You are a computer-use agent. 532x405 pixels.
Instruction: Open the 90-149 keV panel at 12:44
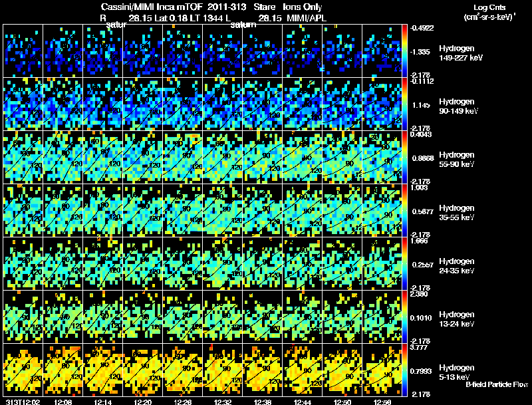tap(303, 104)
